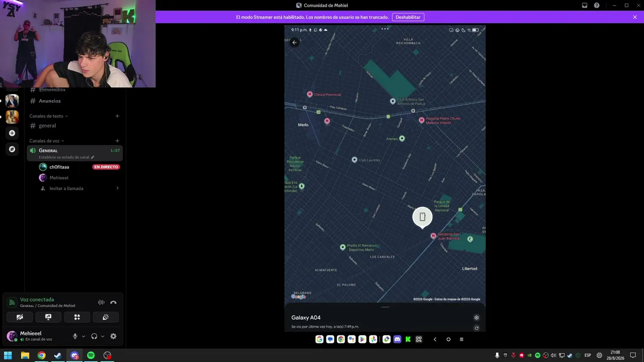Tap Android back navigation button
The image size is (644, 362).
point(435,339)
